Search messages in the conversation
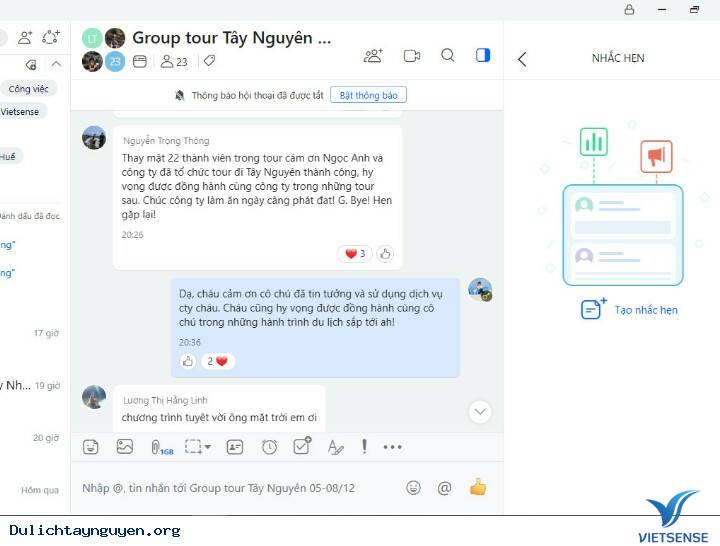720x546 pixels. pos(448,56)
